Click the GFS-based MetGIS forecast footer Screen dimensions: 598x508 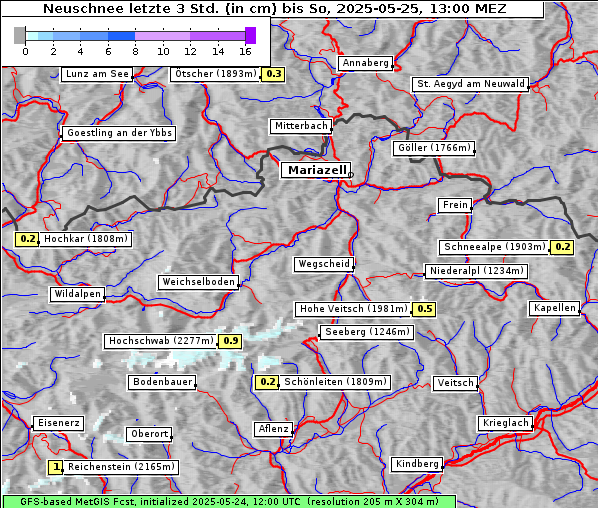[x=229, y=502]
